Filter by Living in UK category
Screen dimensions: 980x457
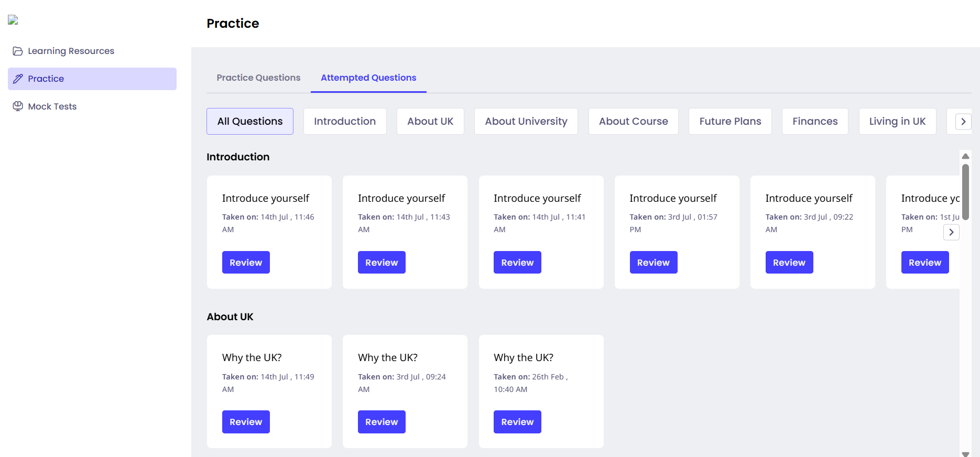tap(897, 121)
